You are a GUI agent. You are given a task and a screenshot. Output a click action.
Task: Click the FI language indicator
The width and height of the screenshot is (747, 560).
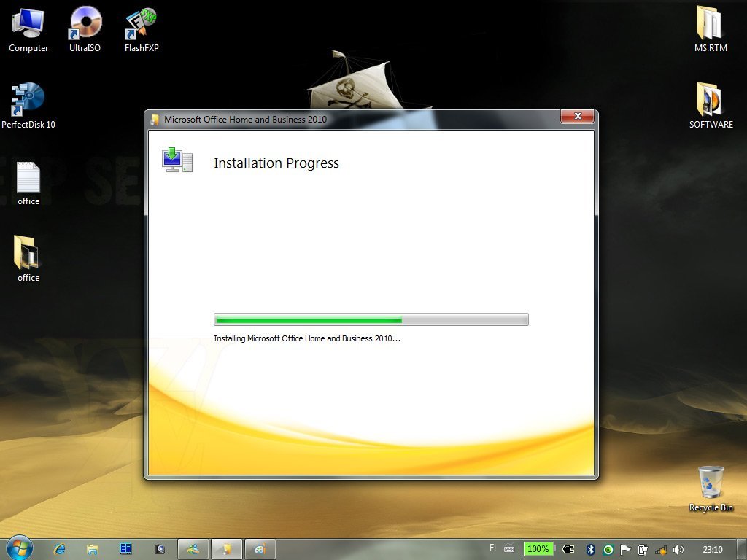(492, 548)
